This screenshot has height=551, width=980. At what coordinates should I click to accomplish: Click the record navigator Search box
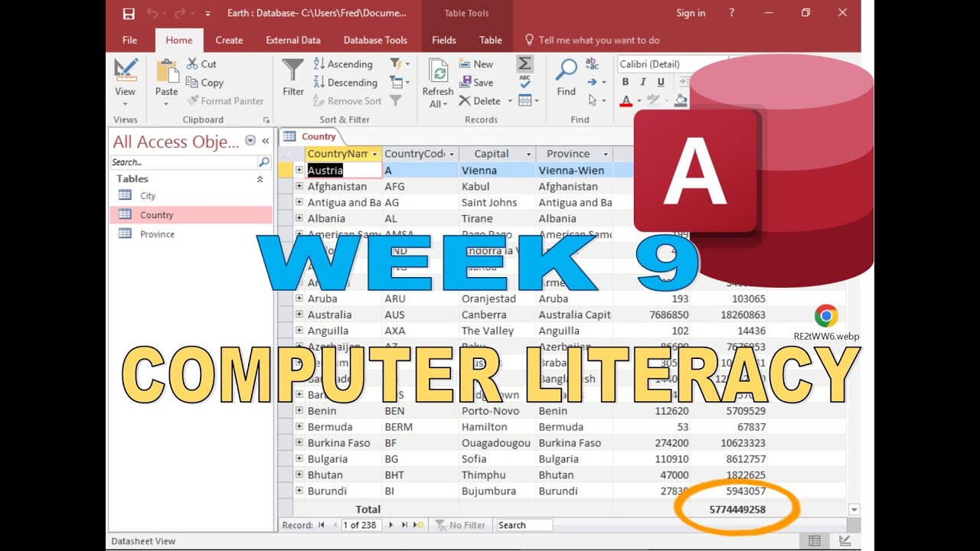(524, 525)
